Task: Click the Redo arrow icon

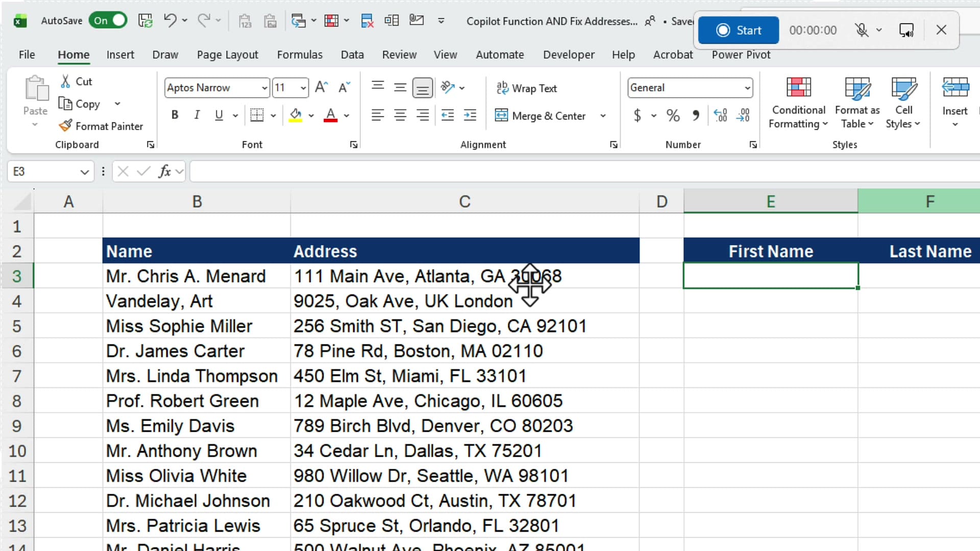Action: pyautogui.click(x=204, y=20)
